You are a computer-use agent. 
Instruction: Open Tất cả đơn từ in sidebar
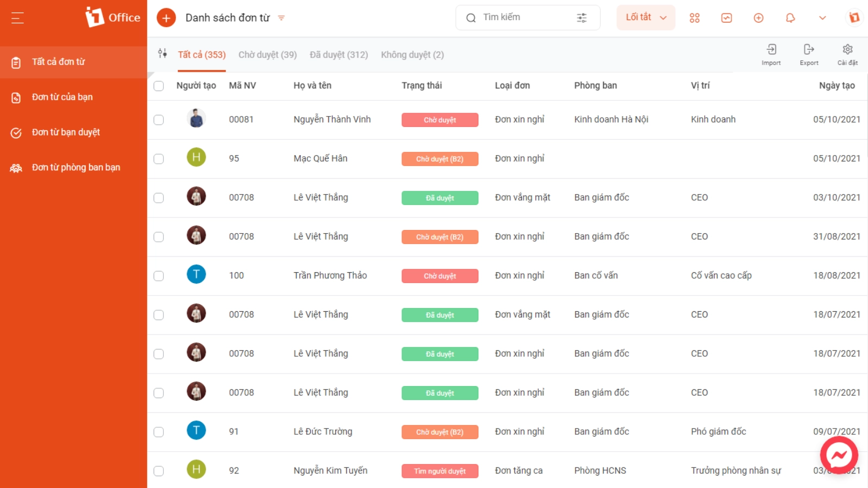click(x=73, y=62)
